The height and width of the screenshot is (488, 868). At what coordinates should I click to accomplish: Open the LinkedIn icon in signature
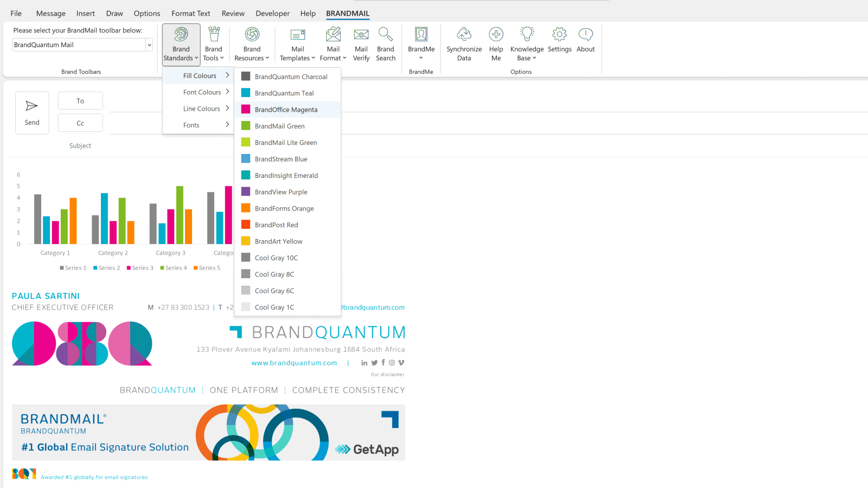(x=364, y=363)
